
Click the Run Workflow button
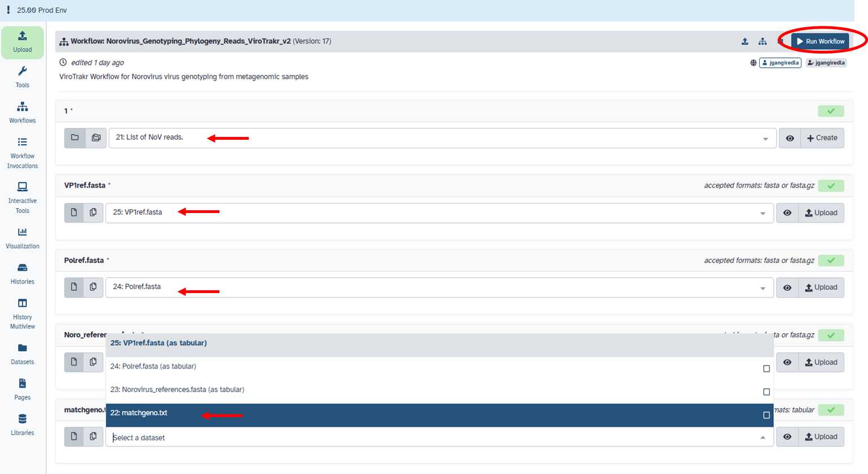(820, 41)
